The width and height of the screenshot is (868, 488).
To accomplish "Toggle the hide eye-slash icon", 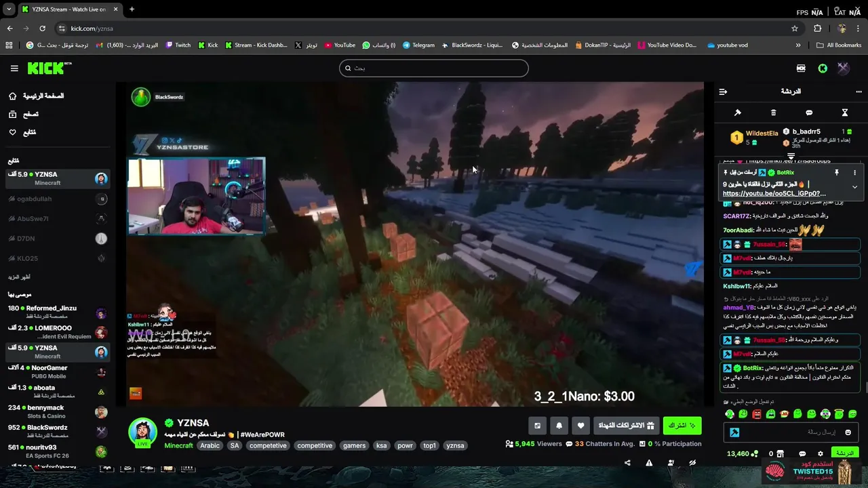I will 692,463.
